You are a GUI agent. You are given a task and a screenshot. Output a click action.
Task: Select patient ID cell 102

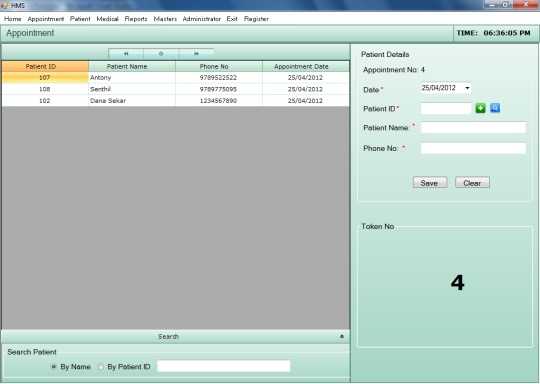point(45,101)
